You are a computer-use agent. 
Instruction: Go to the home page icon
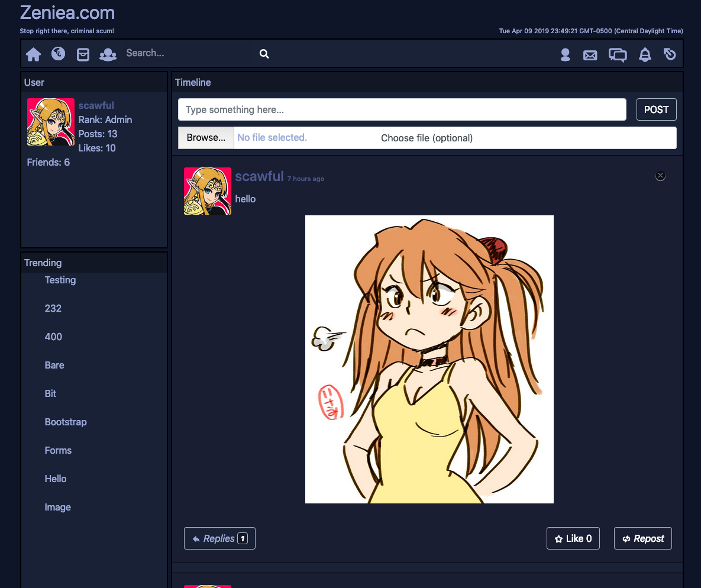coord(34,54)
